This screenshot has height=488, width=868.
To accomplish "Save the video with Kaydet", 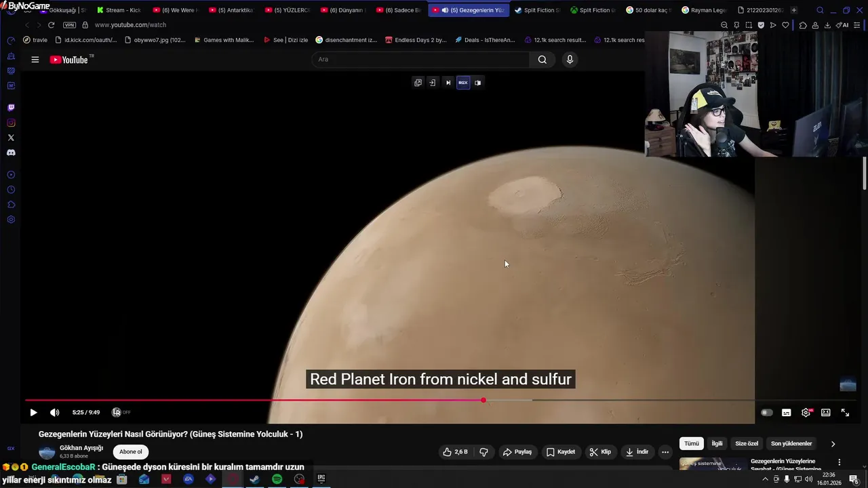I will 561,452.
